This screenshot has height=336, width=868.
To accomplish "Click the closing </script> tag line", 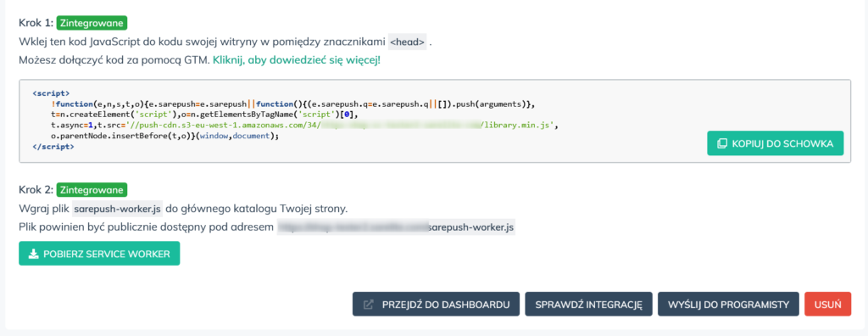I will pos(53,147).
